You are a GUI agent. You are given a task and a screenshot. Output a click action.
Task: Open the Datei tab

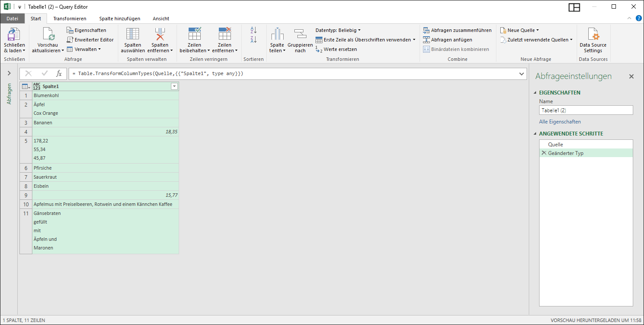13,19
